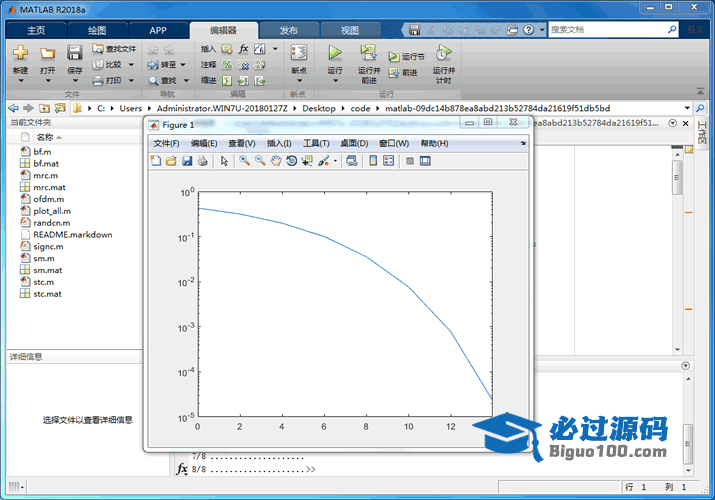715x500 pixels.
Task: Open the Tools (工具) menu in Figure 1
Action: click(316, 143)
